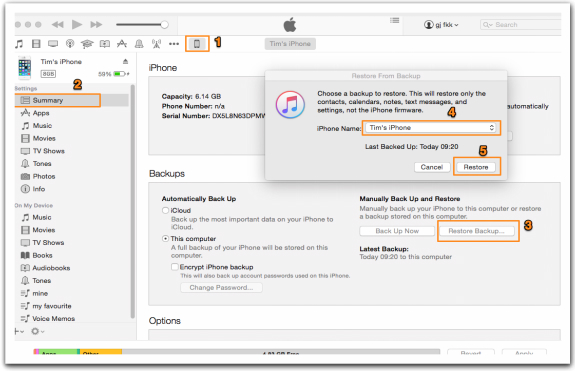Select Summary in the Settings sidebar
This screenshot has width=575, height=371.
coord(72,100)
